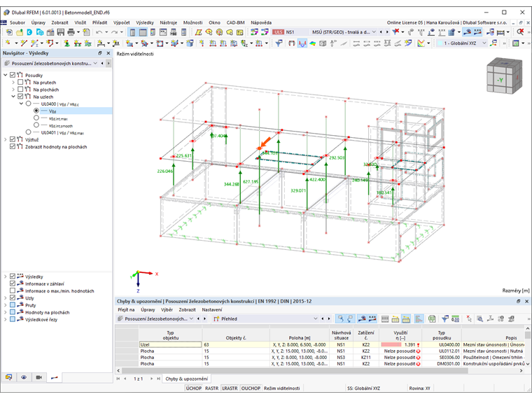Click Nastavení in results table menu

[211, 310]
